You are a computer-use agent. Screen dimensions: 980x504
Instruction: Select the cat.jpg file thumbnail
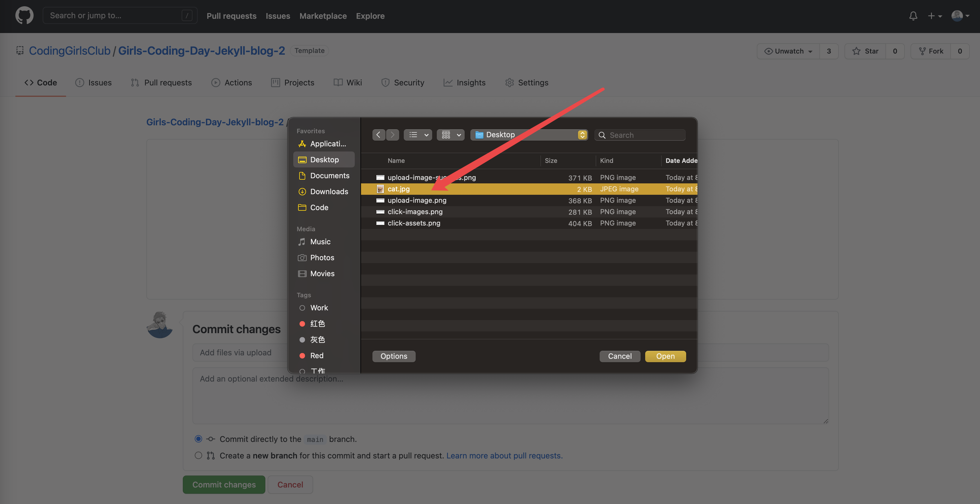380,189
